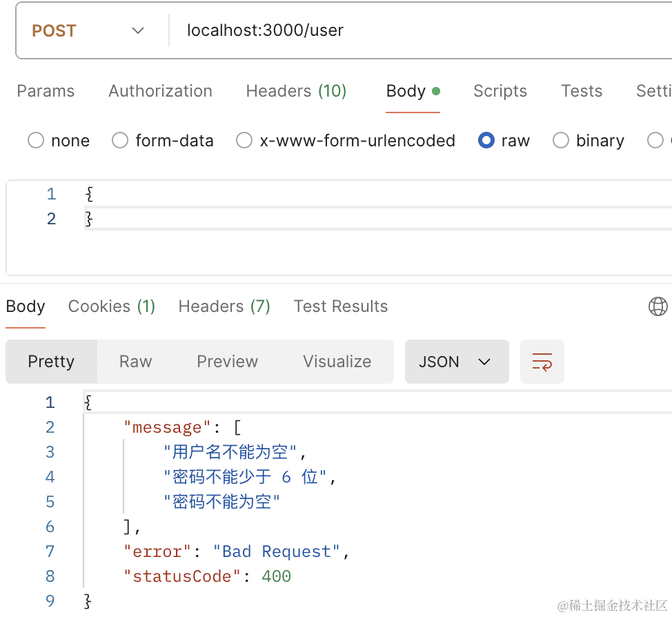Switch to Authorization tab
This screenshot has width=672, height=617.
pyautogui.click(x=160, y=91)
